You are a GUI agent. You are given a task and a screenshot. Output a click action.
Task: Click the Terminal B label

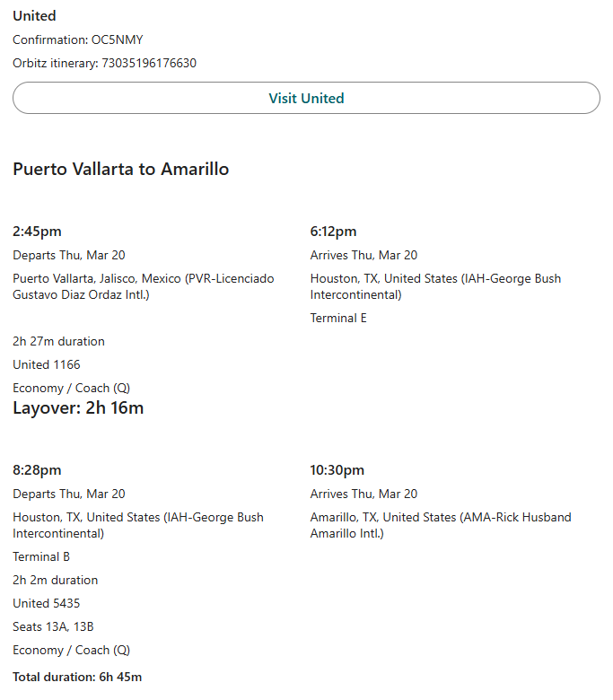(41, 556)
